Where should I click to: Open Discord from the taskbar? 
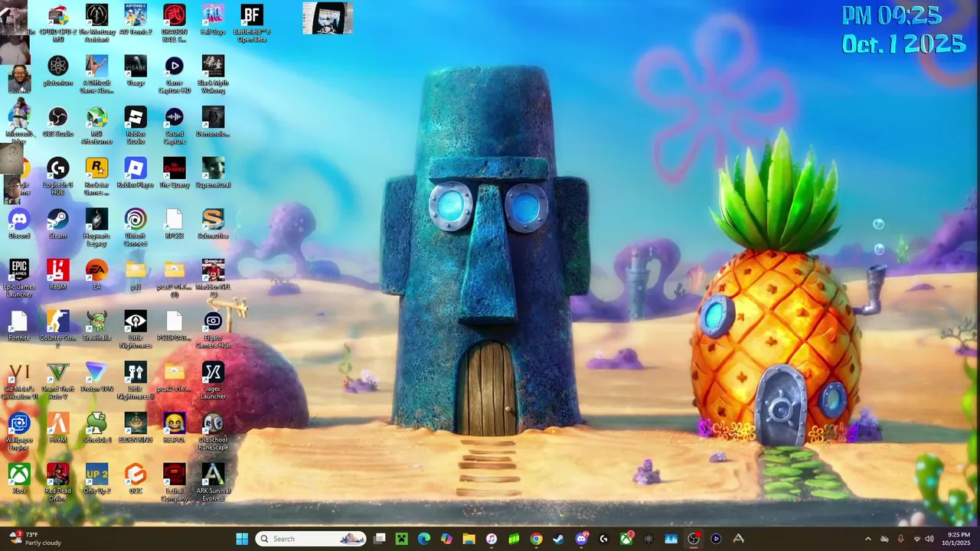click(581, 539)
